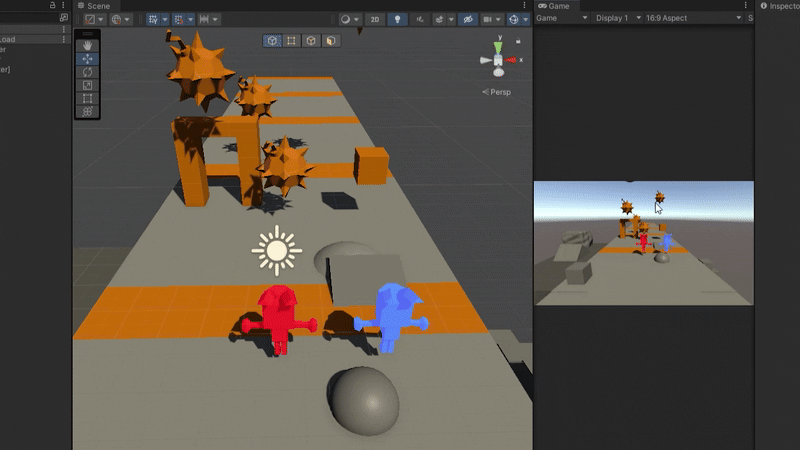The width and height of the screenshot is (800, 450).
Task: Click the red character in Scene view
Action: click(279, 319)
